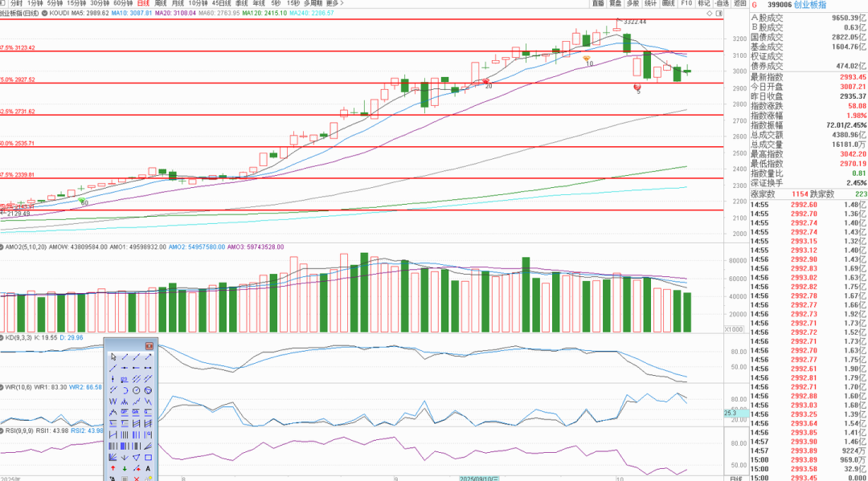Screen dimensions: 868x481
Task: Click the X1000 volume scale label
Action: pos(734,329)
